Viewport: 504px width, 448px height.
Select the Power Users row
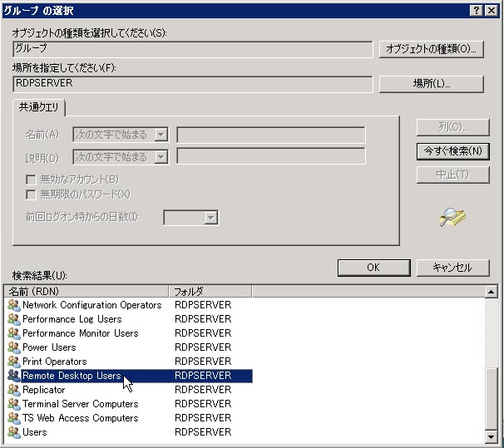(x=129, y=347)
